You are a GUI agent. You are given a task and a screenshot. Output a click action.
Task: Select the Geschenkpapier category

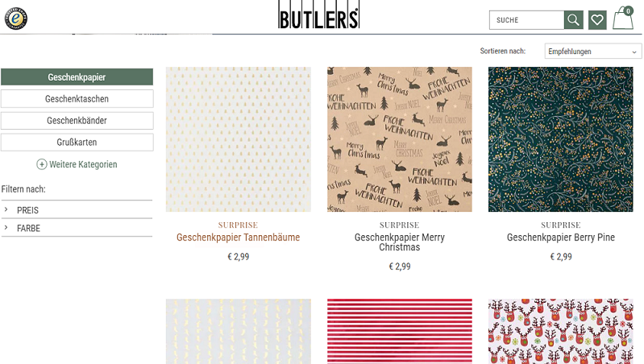pos(77,77)
